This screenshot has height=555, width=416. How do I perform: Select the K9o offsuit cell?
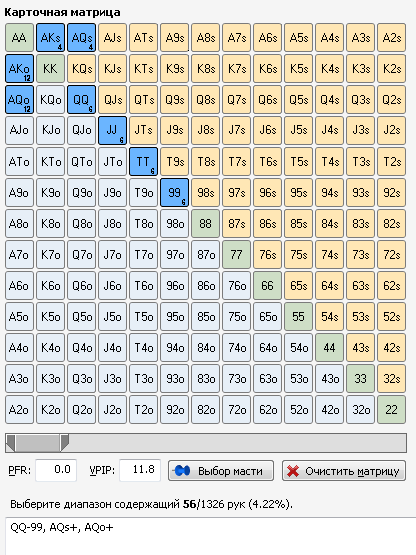tap(50, 193)
